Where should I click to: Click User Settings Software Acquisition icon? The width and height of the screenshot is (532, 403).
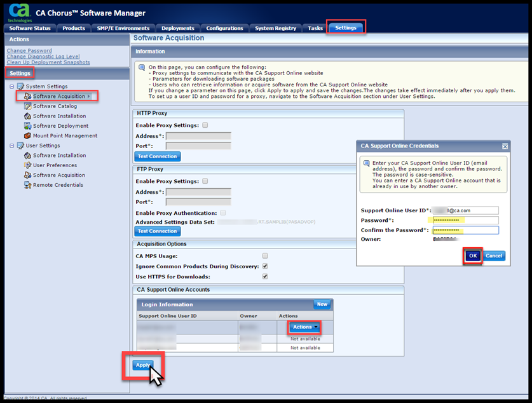coord(27,175)
